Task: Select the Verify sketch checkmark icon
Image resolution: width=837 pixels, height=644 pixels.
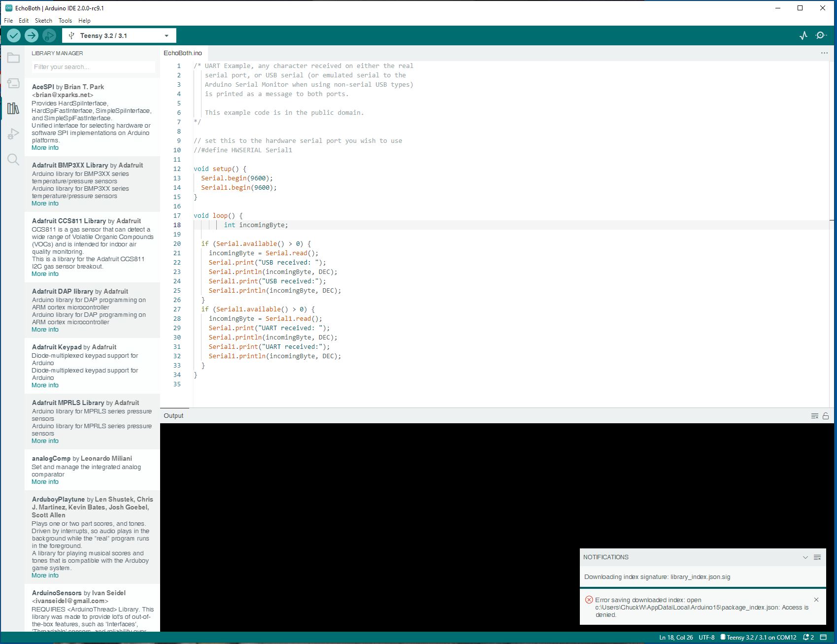Action: point(13,35)
